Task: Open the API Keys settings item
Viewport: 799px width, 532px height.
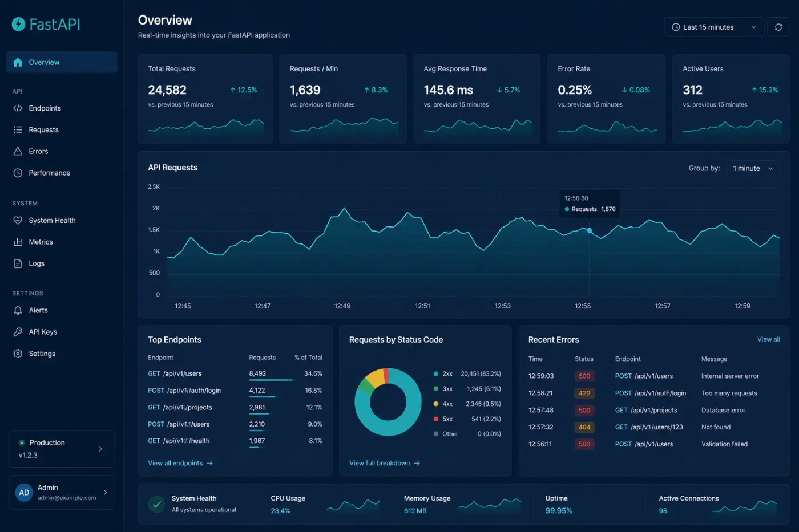Action: pos(62,332)
